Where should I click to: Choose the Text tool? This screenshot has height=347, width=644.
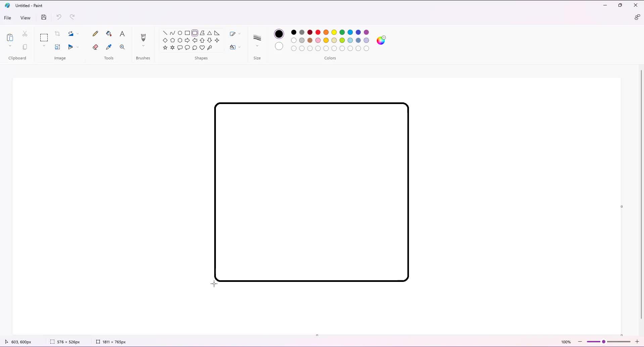pyautogui.click(x=122, y=34)
